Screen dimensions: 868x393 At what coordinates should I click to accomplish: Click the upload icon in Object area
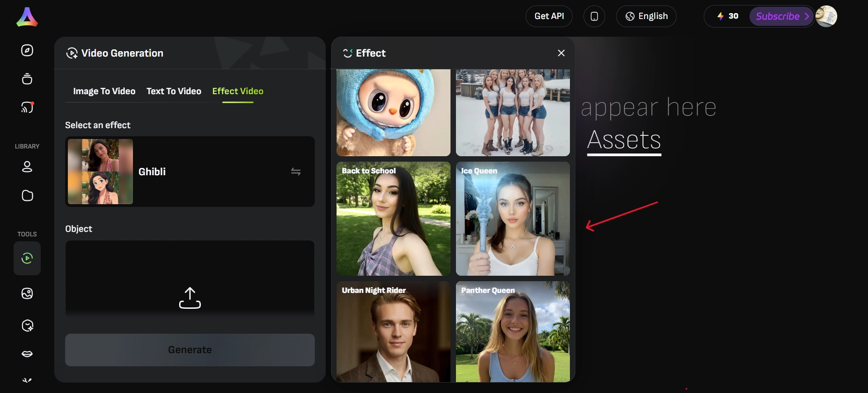(x=190, y=298)
